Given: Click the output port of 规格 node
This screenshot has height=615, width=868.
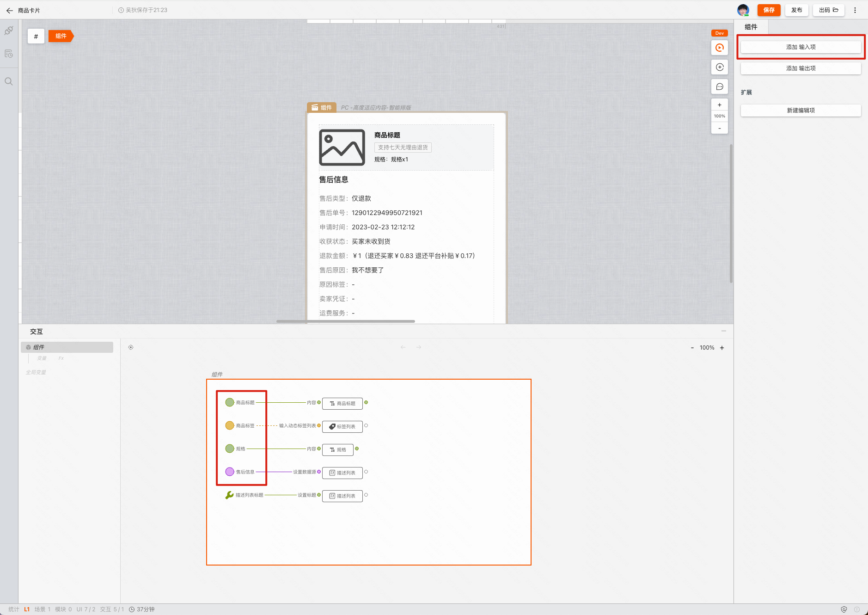Looking at the screenshot, I should pyautogui.click(x=357, y=449).
